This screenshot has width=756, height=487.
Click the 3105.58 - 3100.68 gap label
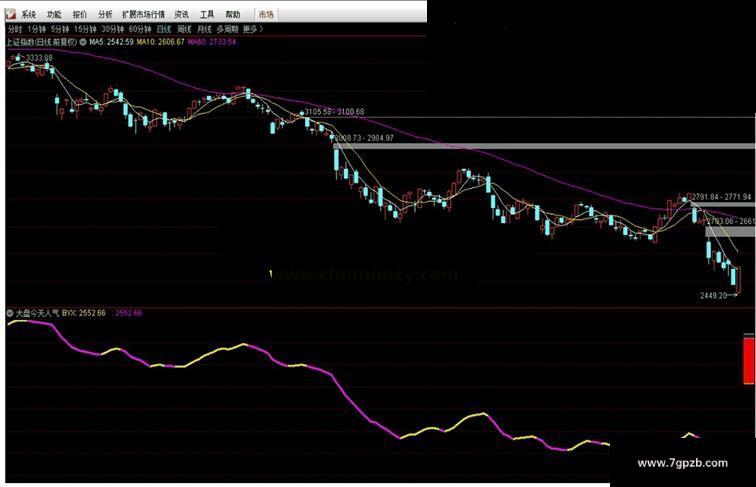tap(335, 112)
